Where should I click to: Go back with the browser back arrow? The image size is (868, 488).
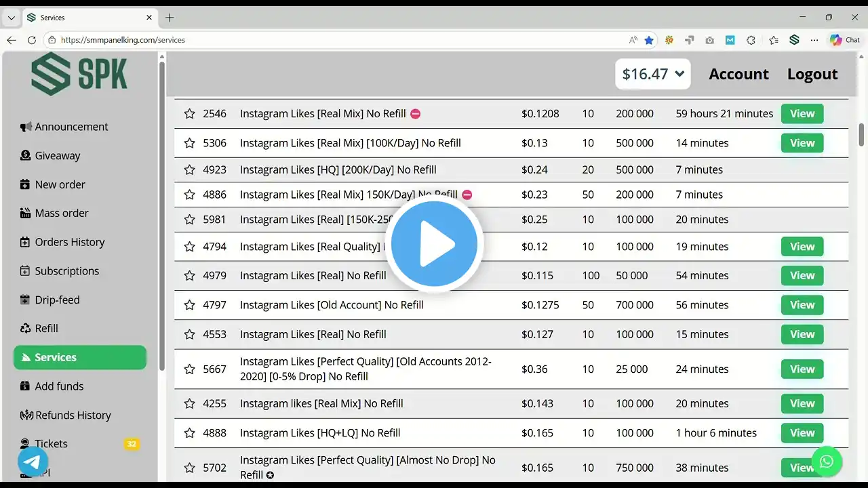[12, 40]
